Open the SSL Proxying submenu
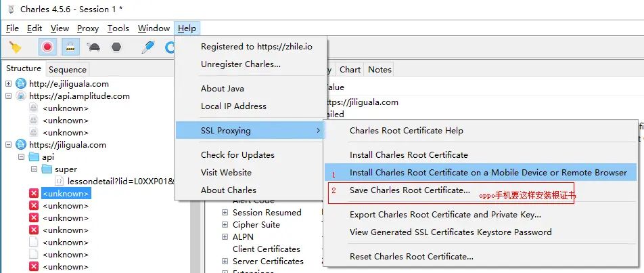Image resolution: width=644 pixels, height=273 pixels. click(x=250, y=131)
